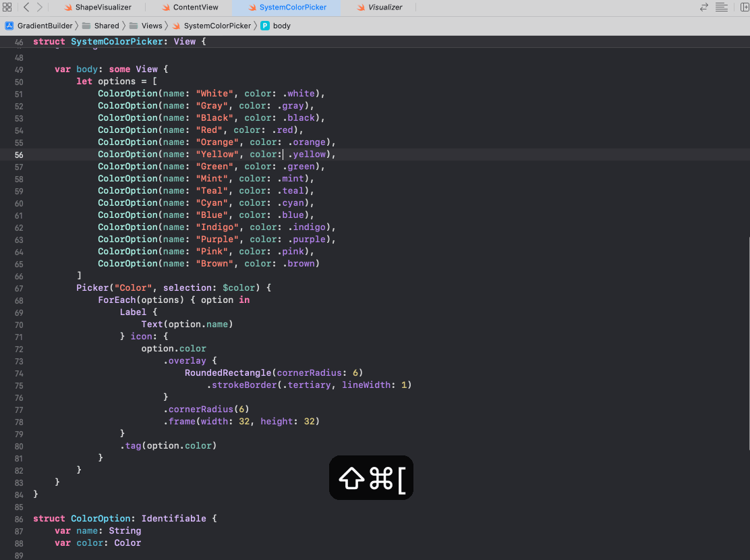
Task: Click the "Purple" string literal
Action: click(217, 240)
